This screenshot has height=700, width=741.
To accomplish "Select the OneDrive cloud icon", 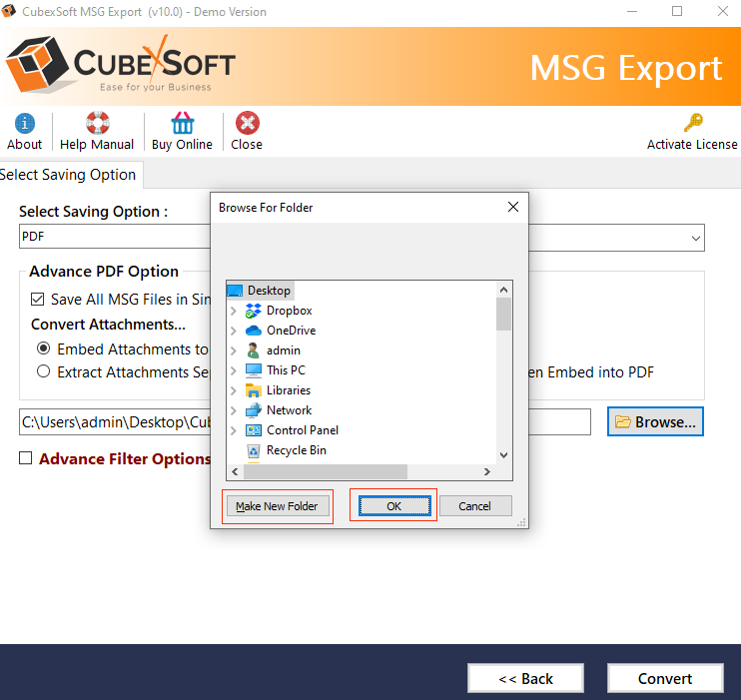I will point(254,331).
